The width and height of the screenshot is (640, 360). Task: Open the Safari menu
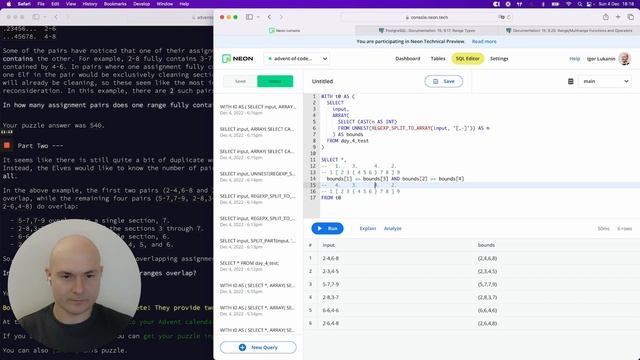point(24,4)
